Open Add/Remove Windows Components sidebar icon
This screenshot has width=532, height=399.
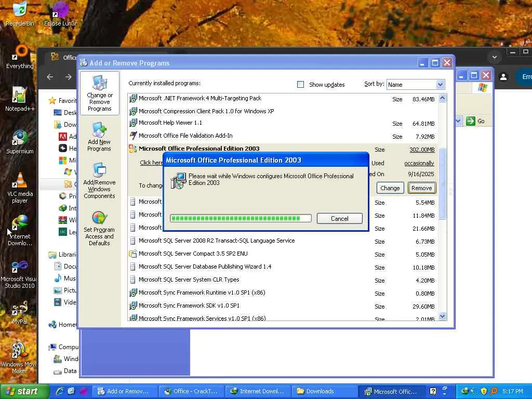pos(99,180)
